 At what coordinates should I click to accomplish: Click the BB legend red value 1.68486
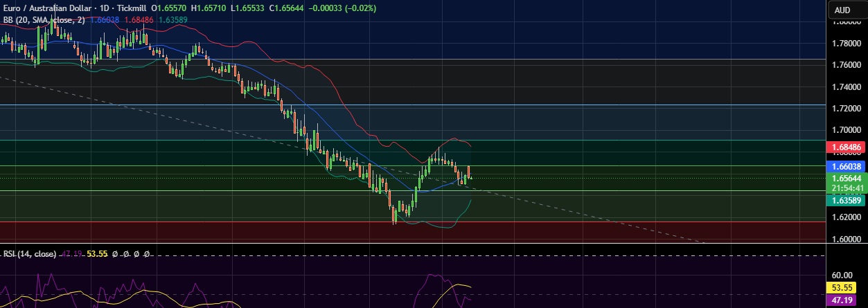pos(139,20)
